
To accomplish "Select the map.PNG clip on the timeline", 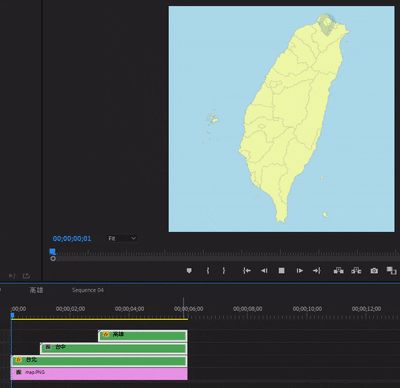I will coord(99,374).
